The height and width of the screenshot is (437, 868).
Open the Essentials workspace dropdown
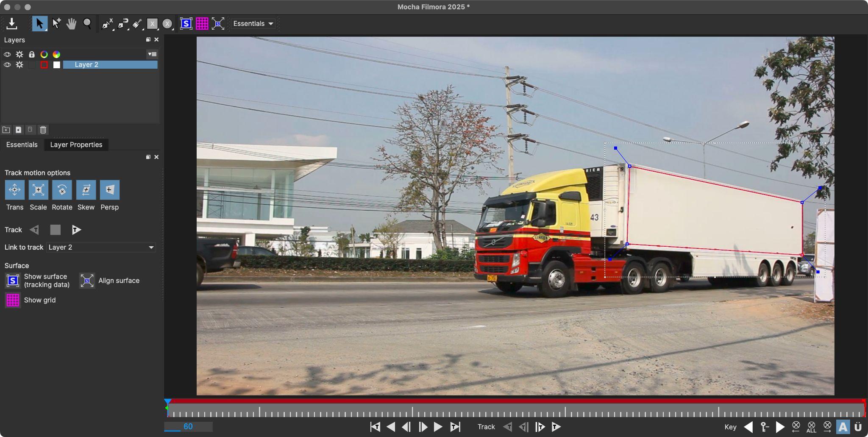tap(253, 24)
